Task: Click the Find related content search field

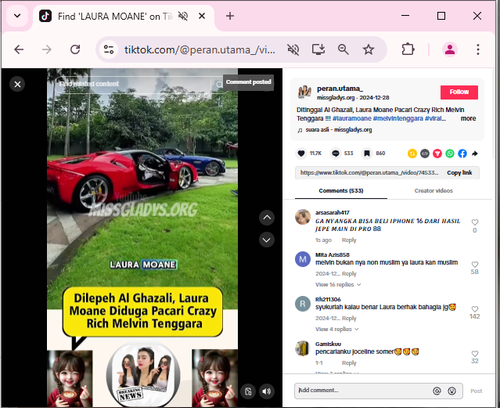Action: (x=133, y=84)
